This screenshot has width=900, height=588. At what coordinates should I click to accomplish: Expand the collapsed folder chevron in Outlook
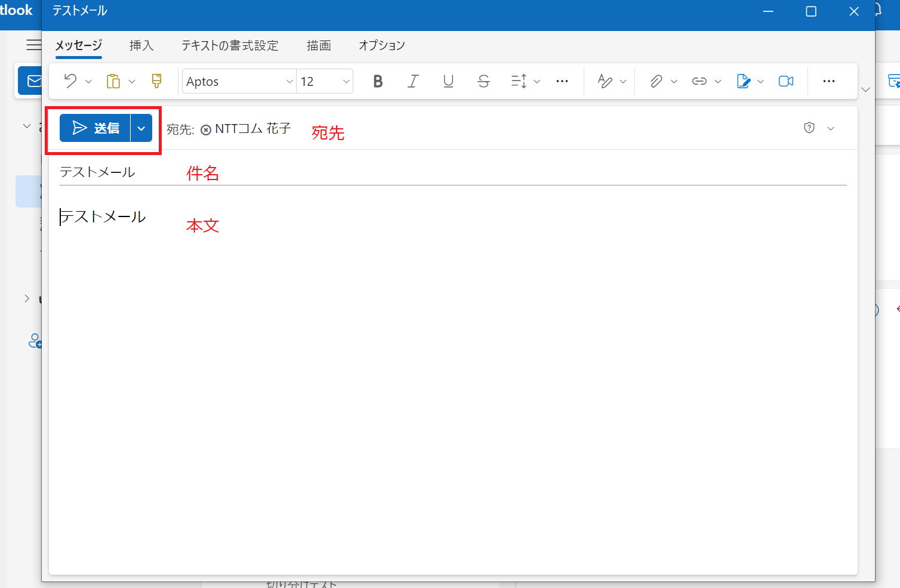26,298
